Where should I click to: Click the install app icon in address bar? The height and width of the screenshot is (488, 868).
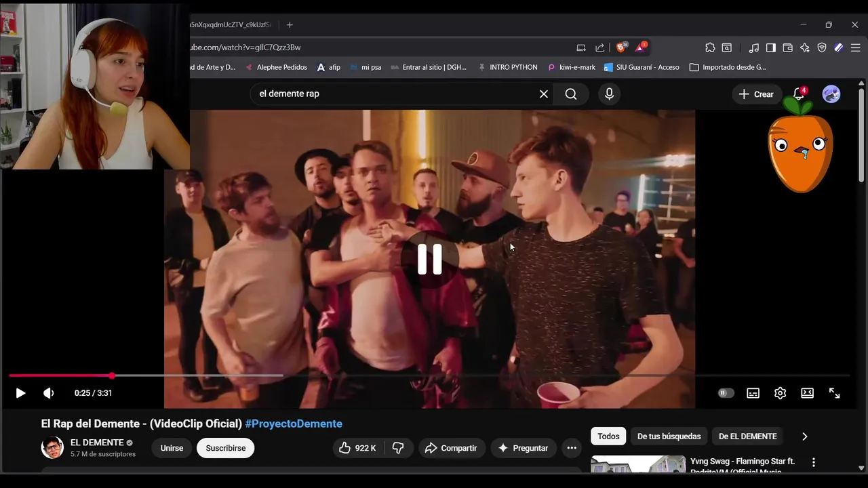click(581, 47)
